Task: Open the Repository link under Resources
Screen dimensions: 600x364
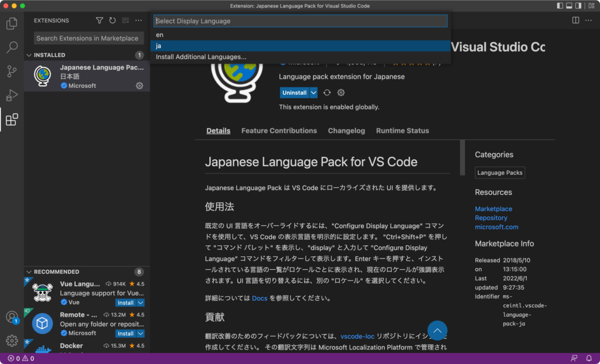Action: coord(491,217)
